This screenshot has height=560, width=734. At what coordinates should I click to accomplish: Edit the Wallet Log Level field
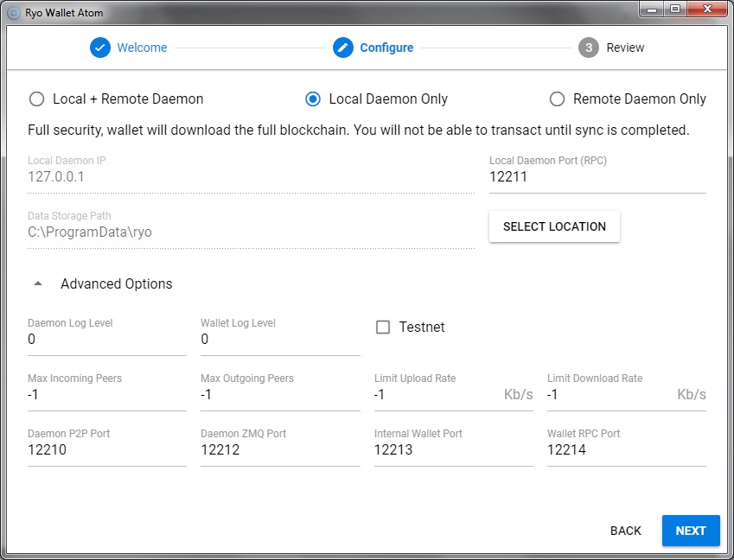[x=280, y=339]
